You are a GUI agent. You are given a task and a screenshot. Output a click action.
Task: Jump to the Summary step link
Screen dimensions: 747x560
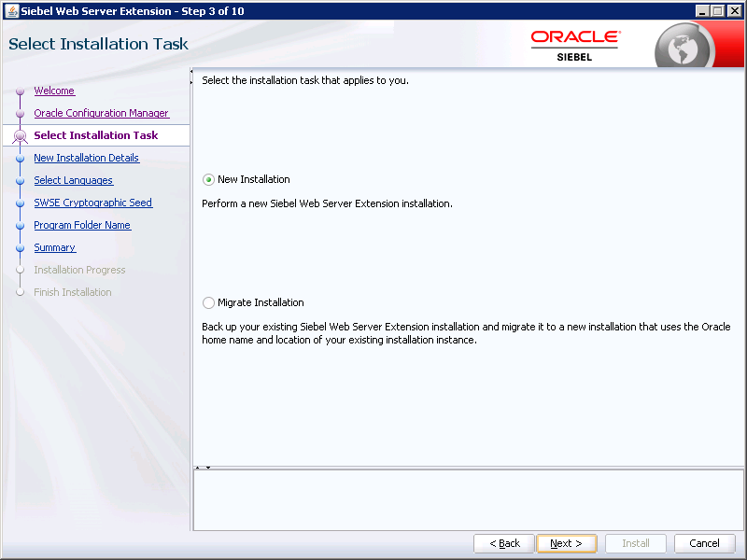pos(55,247)
